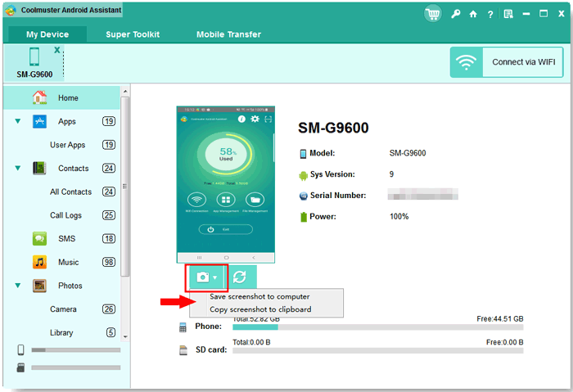This screenshot has width=573, height=392.
Task: Collapse the Contacts tree section
Action: (x=17, y=168)
